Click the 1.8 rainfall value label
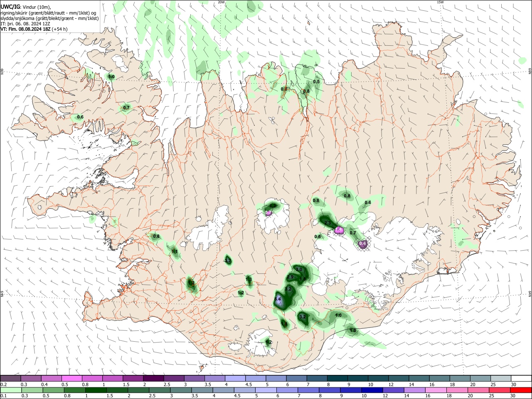The image size is (532, 399). [x=303, y=279]
